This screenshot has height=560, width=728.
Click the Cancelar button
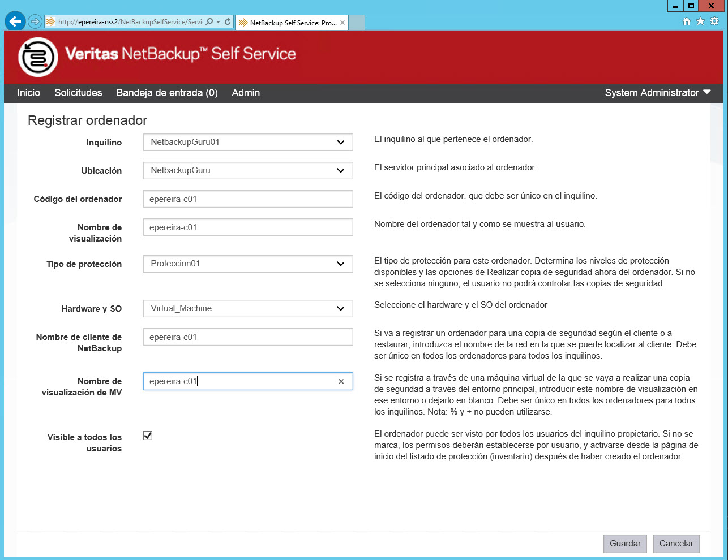[x=676, y=544]
